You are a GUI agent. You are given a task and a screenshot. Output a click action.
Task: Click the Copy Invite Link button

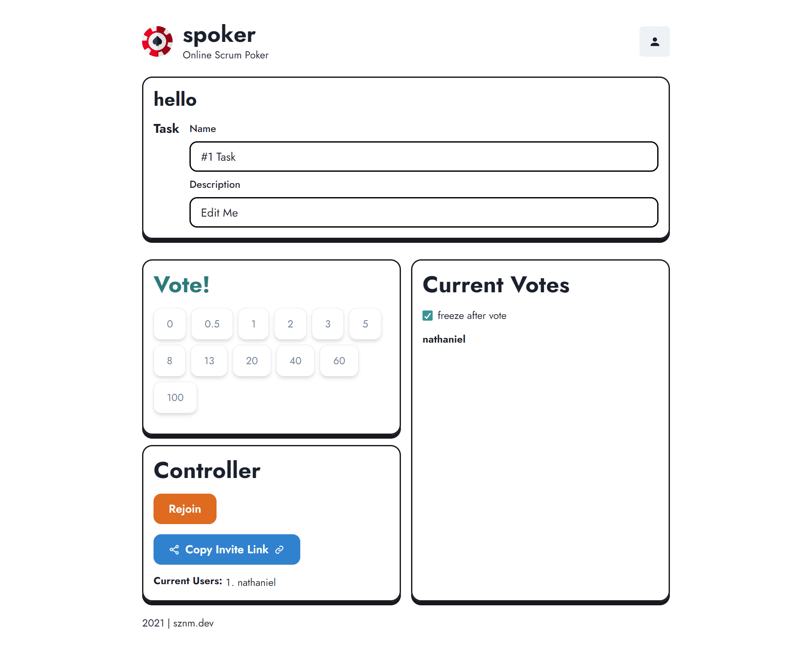(226, 549)
